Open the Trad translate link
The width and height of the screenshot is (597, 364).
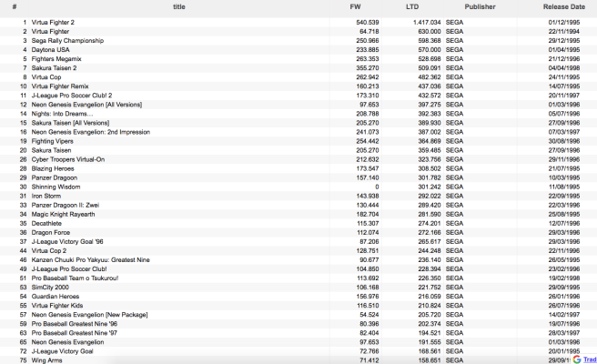(x=590, y=359)
